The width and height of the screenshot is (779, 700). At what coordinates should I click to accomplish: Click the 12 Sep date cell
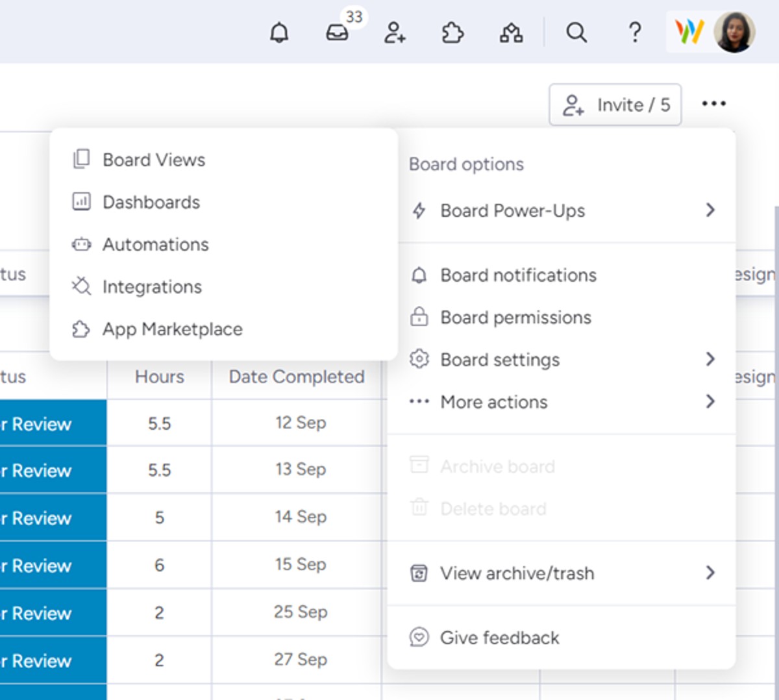click(297, 423)
